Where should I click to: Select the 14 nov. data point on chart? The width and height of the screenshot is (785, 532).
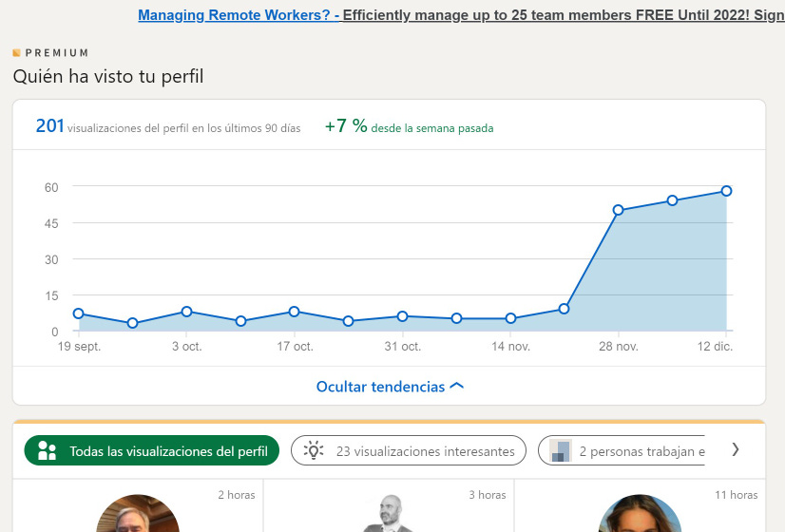tap(510, 318)
